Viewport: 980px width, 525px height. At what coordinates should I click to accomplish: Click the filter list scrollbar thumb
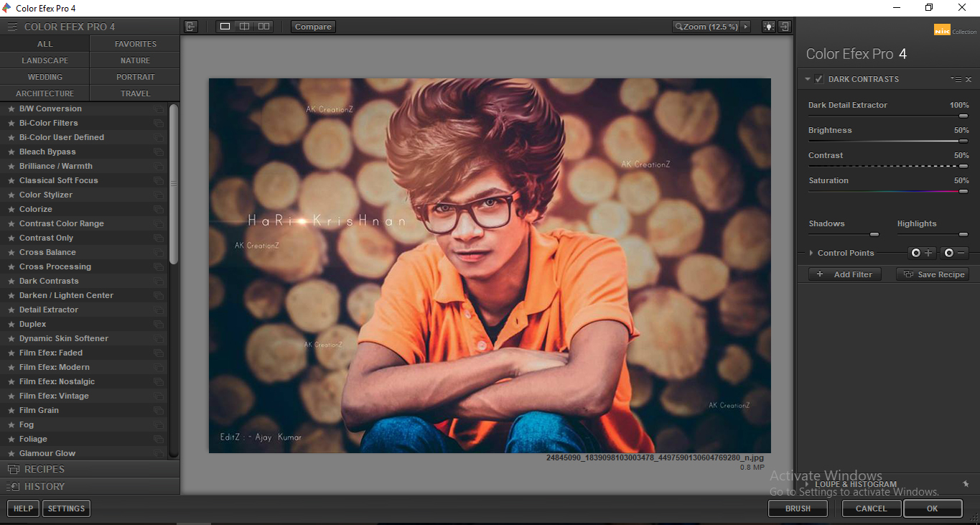(x=174, y=183)
